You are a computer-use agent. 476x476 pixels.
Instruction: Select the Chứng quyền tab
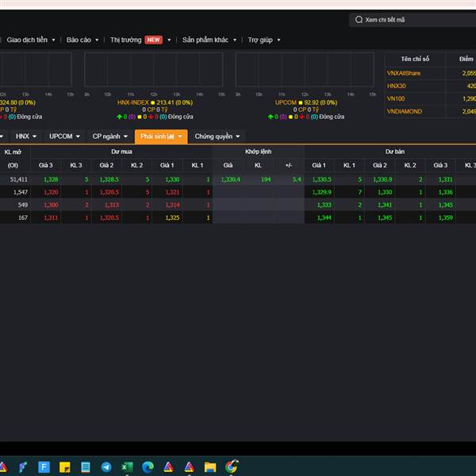[216, 136]
